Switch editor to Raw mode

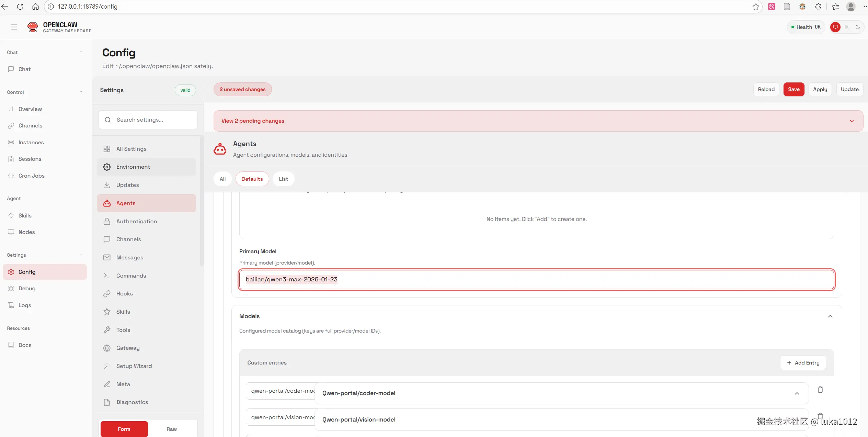click(171, 429)
